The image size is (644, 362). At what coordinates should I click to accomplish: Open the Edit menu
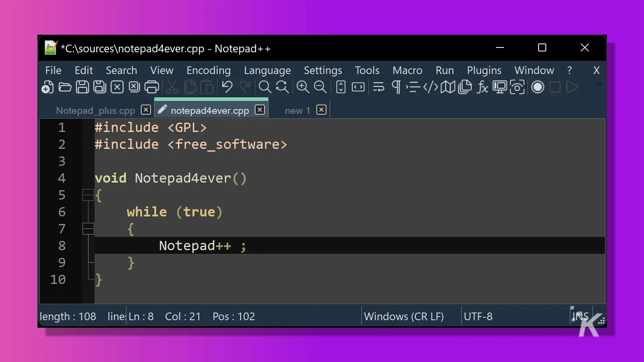(84, 70)
